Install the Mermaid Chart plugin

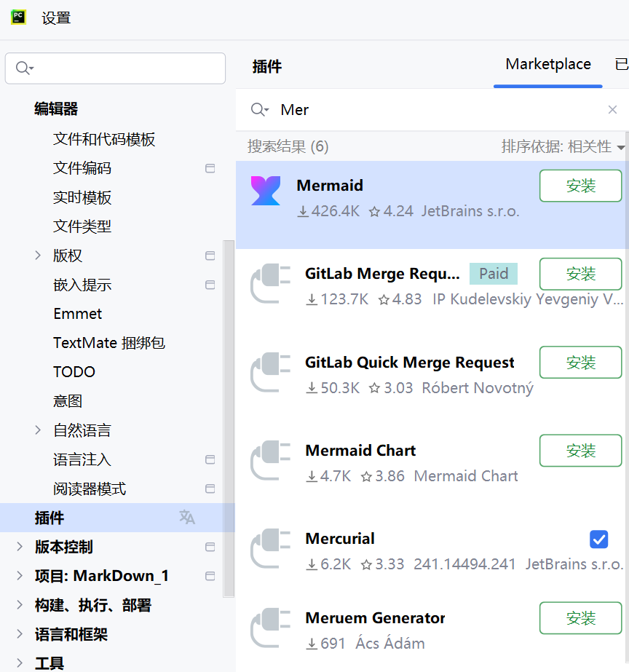580,451
